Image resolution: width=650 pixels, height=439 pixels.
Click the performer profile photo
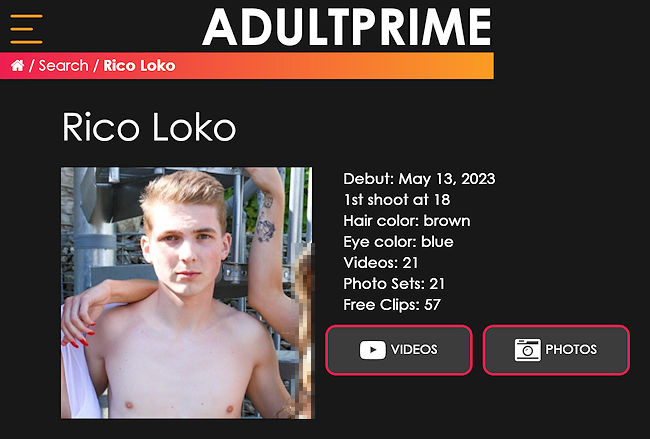(186, 293)
